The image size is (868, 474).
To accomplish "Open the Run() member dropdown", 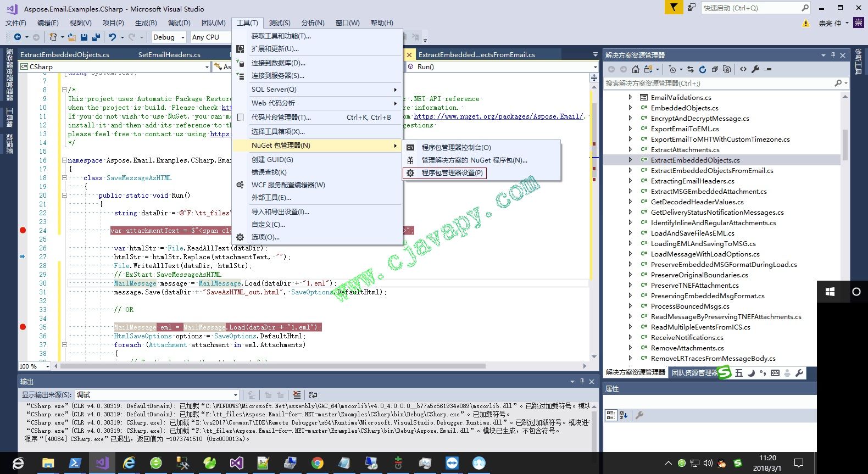I will click(x=502, y=66).
